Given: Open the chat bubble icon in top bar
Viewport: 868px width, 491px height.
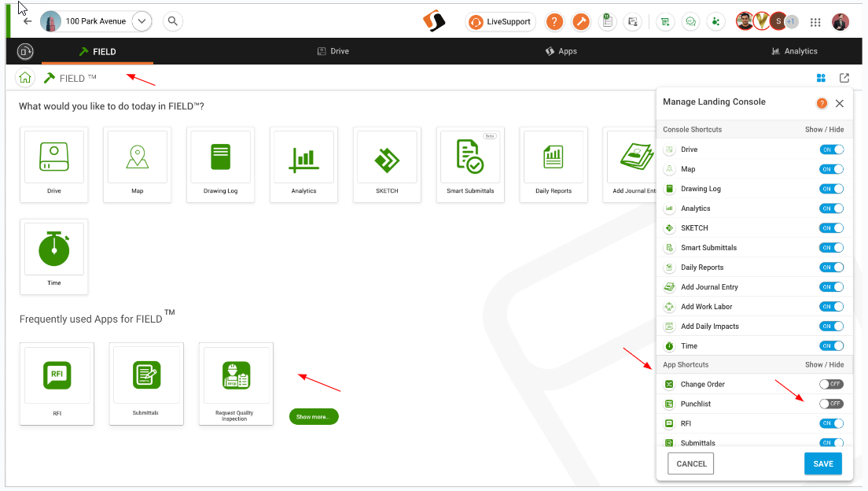Looking at the screenshot, I should pyautogui.click(x=690, y=21).
